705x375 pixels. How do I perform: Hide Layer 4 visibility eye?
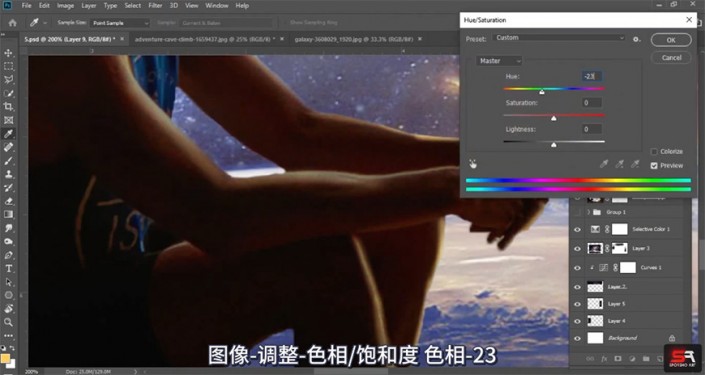click(x=577, y=321)
